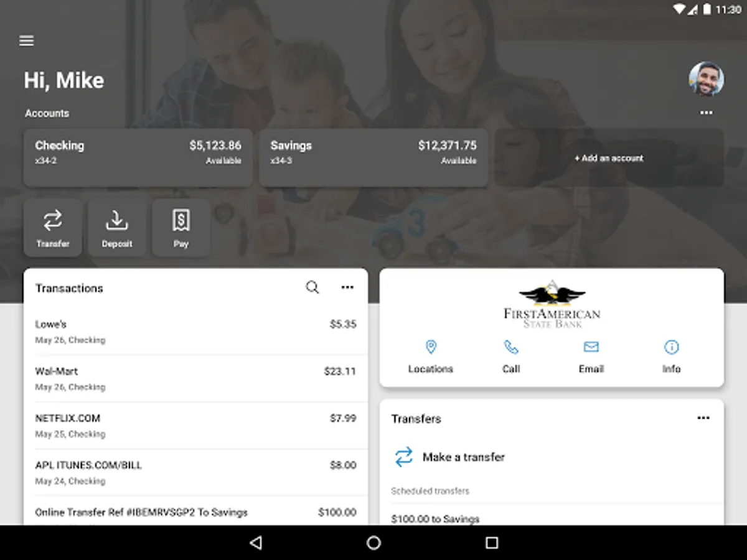Tap the Android home button
747x560 pixels.
(x=374, y=543)
